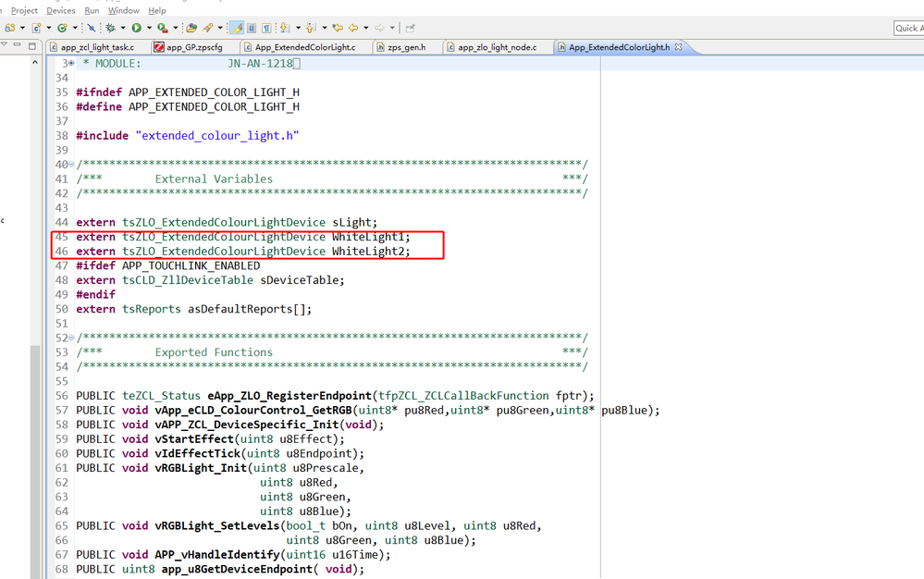
Task: Close the App_ExtendedColorLight.h tab
Action: tap(678, 46)
